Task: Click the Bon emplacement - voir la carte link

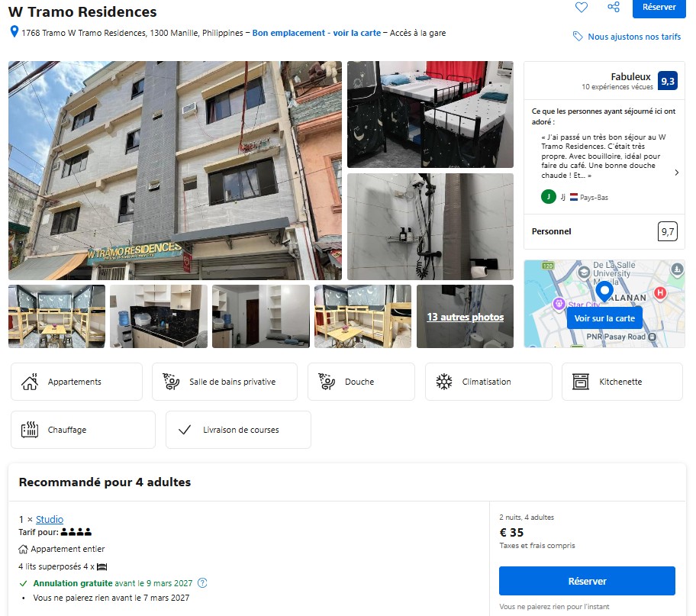Action: pyautogui.click(x=317, y=33)
